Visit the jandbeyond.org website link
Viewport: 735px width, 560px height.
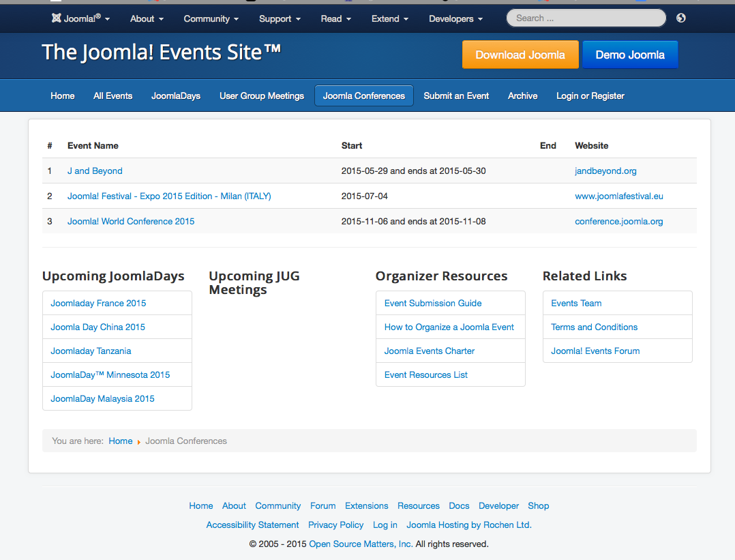tap(605, 171)
